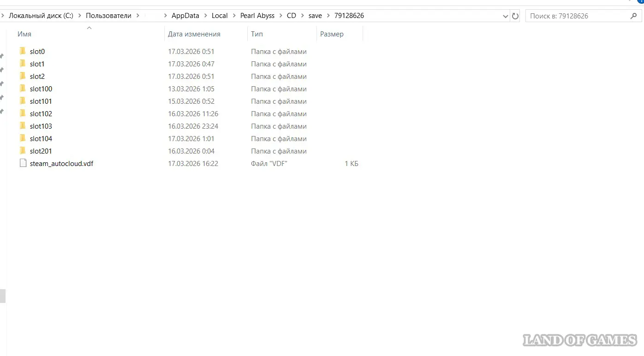Viewport: 644px width, 356px height.
Task: Select the steam_autocloud.vdf file icon
Action: click(x=23, y=163)
